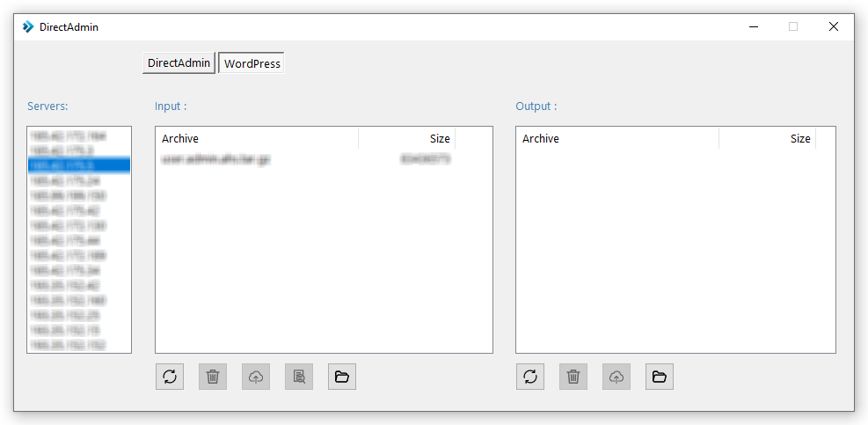Image resolution: width=868 pixels, height=425 pixels.
Task: Click the Input trash delete icon
Action: tap(213, 377)
